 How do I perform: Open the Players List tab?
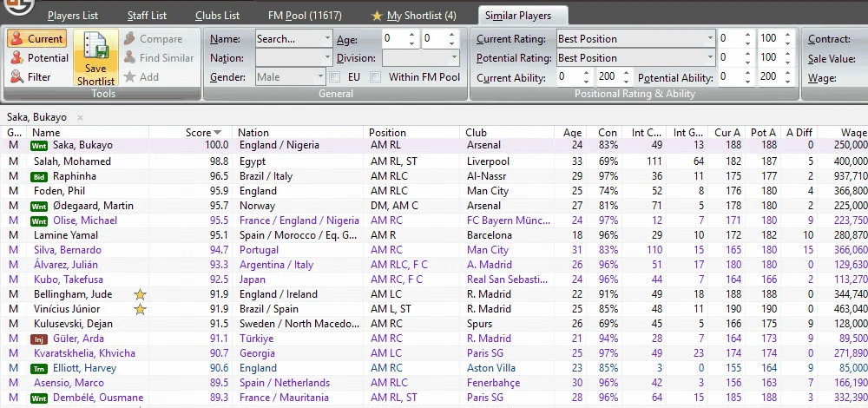(73, 16)
